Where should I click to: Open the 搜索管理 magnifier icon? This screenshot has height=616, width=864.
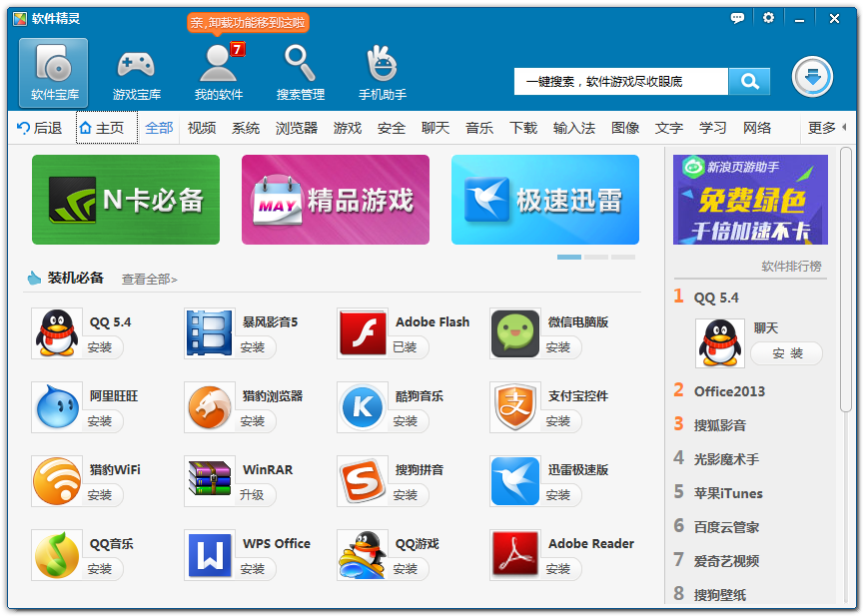[301, 72]
